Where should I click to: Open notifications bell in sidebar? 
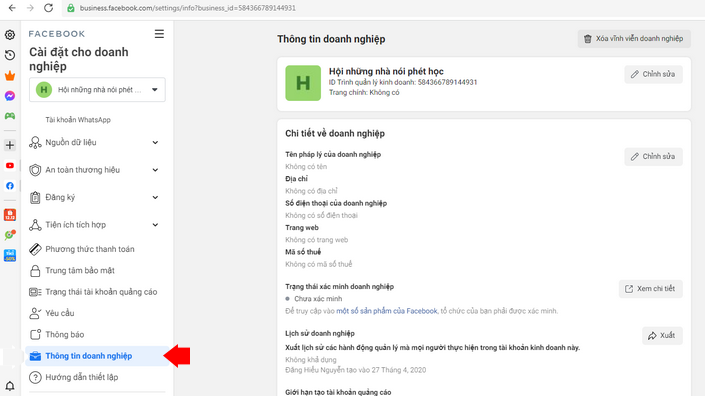[x=10, y=386]
